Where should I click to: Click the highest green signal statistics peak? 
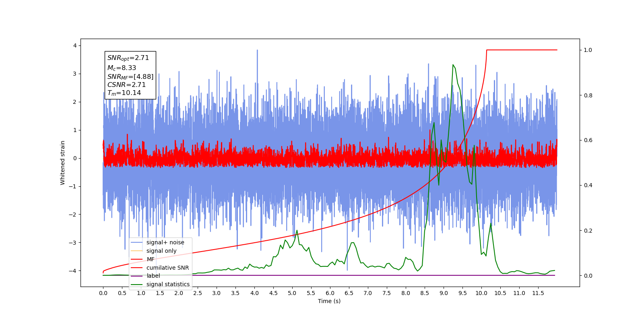453,65
